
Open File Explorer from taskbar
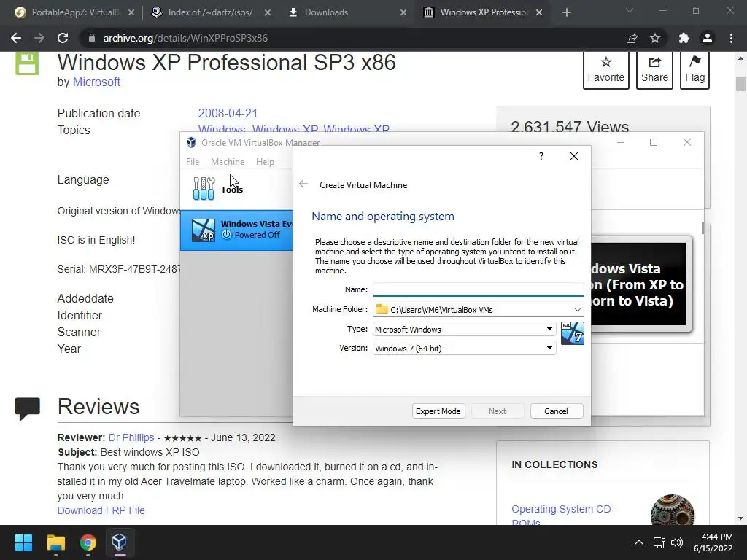pos(55,542)
